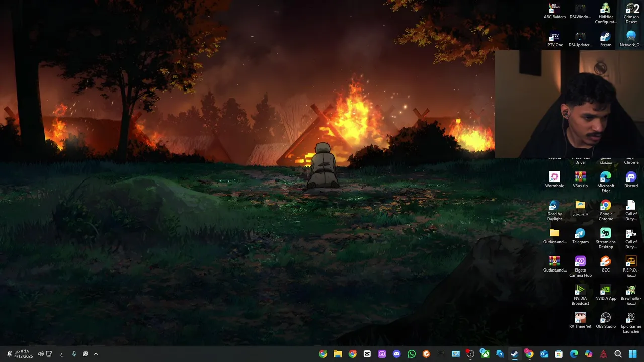Viewport: 644px width, 362px height.
Task: Select the DS4Updater desktop icon
Action: [580, 40]
